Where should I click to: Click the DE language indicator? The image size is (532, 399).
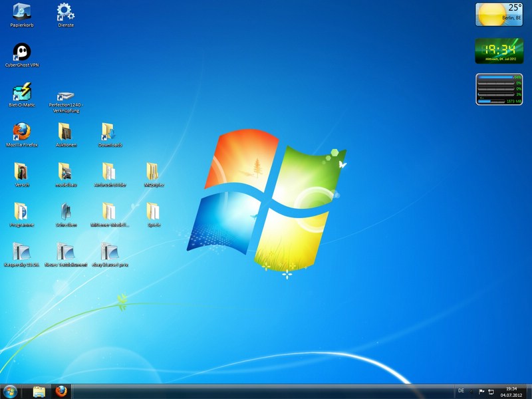[x=461, y=391]
